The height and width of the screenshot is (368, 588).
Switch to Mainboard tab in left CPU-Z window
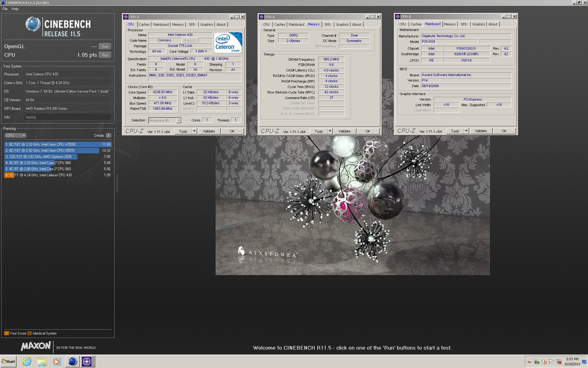click(x=161, y=25)
